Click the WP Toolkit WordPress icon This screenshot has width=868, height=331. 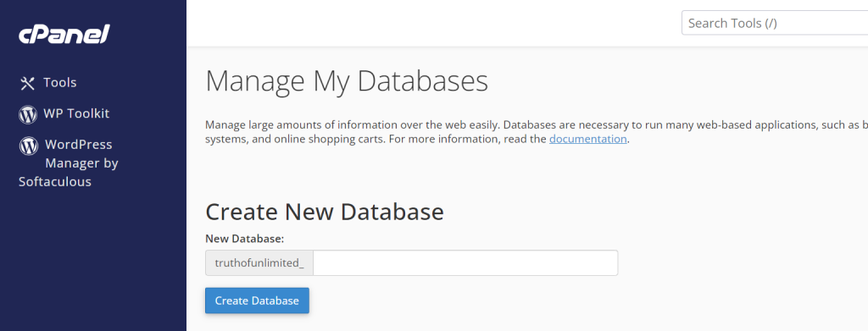coord(28,114)
